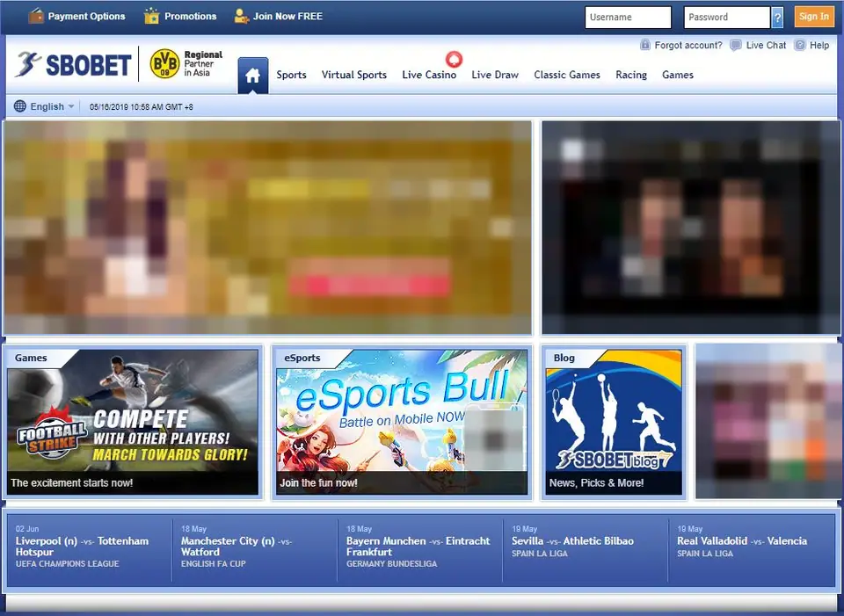Open the Football Strike Games banner
Screen dimensions: 844x616
[x=133, y=422]
